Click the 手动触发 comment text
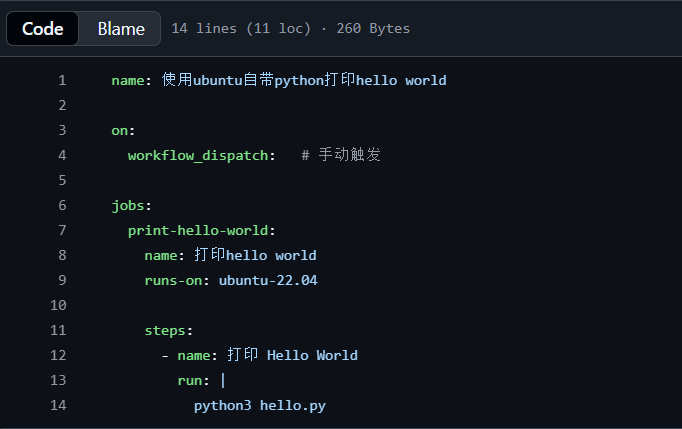 [x=349, y=155]
